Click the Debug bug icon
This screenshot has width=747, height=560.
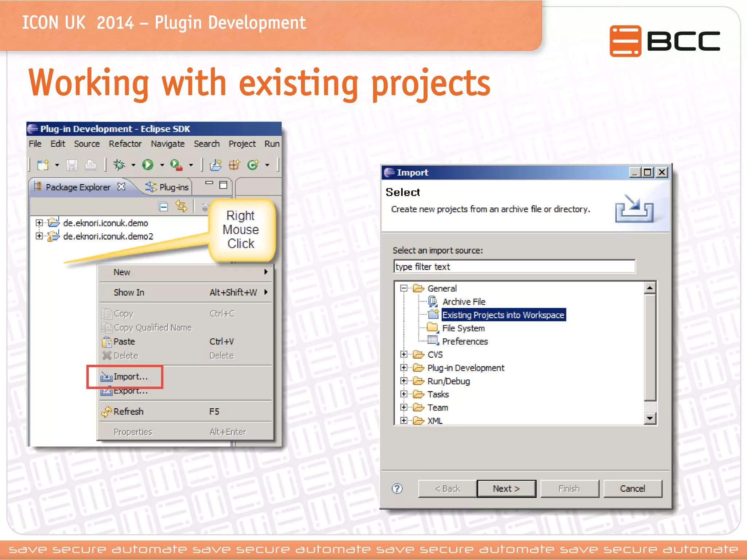click(x=119, y=165)
